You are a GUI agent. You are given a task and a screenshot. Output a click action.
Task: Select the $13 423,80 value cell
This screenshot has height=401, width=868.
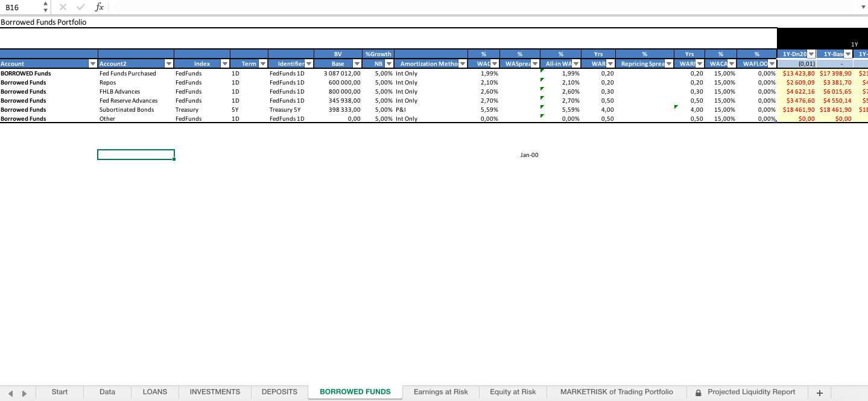(x=797, y=74)
